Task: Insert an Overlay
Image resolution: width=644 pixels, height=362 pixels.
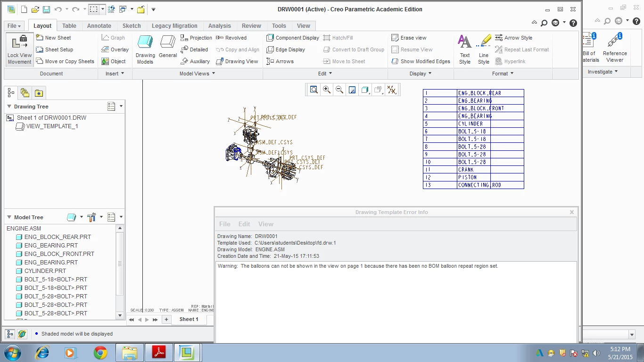Action: coord(115,49)
